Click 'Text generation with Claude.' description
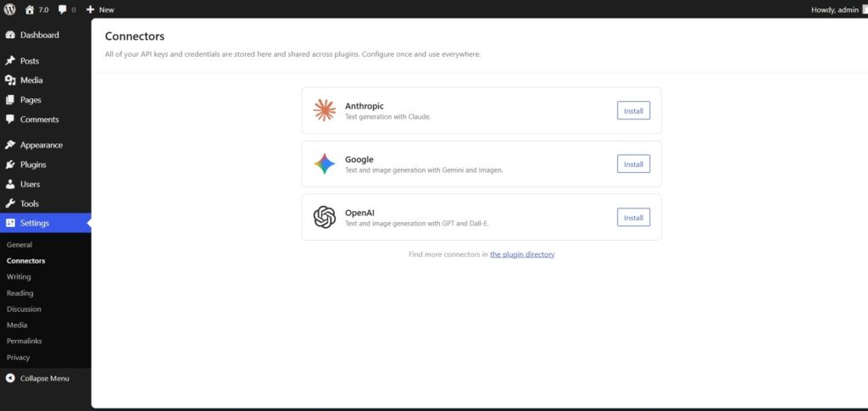This screenshot has width=868, height=411. tap(387, 117)
